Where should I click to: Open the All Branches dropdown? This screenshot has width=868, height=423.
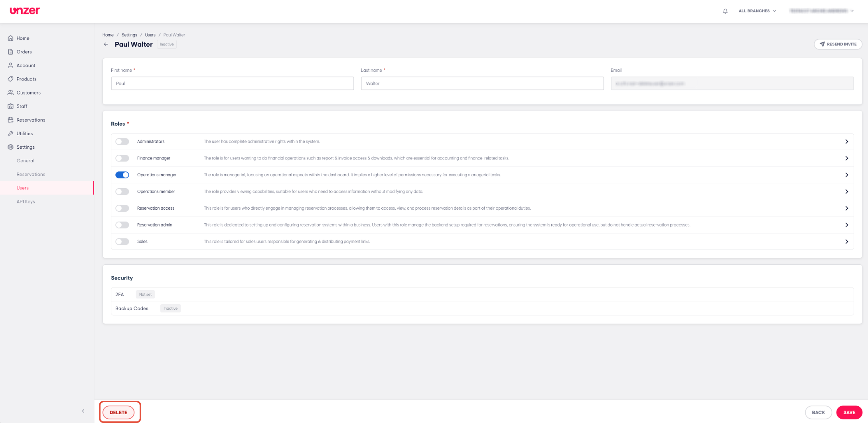pyautogui.click(x=757, y=11)
